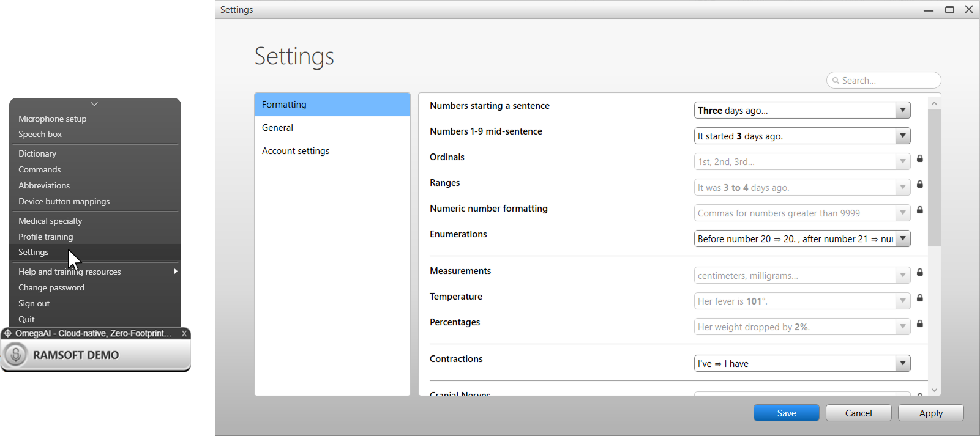Click the Contractions label
Viewport: 980px width, 436px height.
[x=456, y=359]
